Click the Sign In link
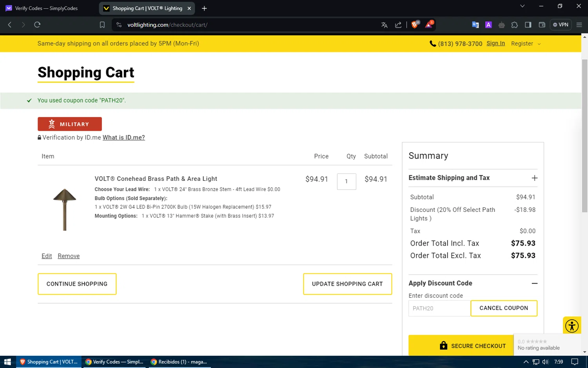 (x=495, y=44)
